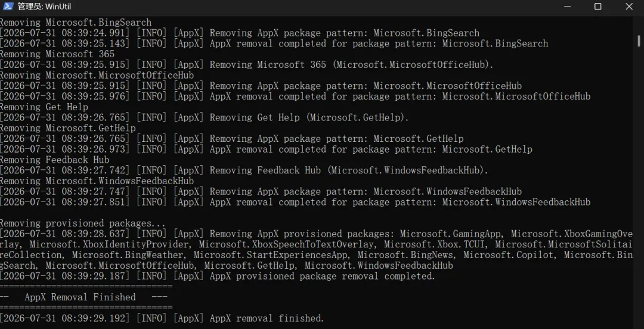
Task: Click the scrollbar track below the thumb
Action: (639, 185)
